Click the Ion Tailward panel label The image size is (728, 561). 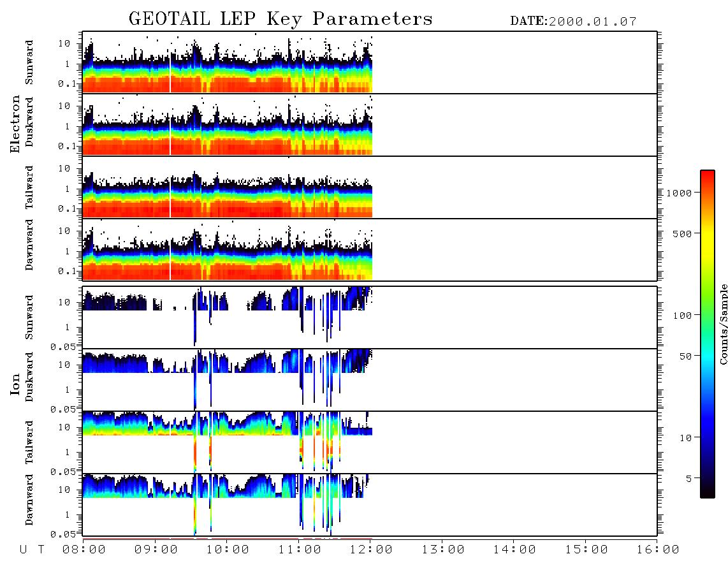click(29, 442)
